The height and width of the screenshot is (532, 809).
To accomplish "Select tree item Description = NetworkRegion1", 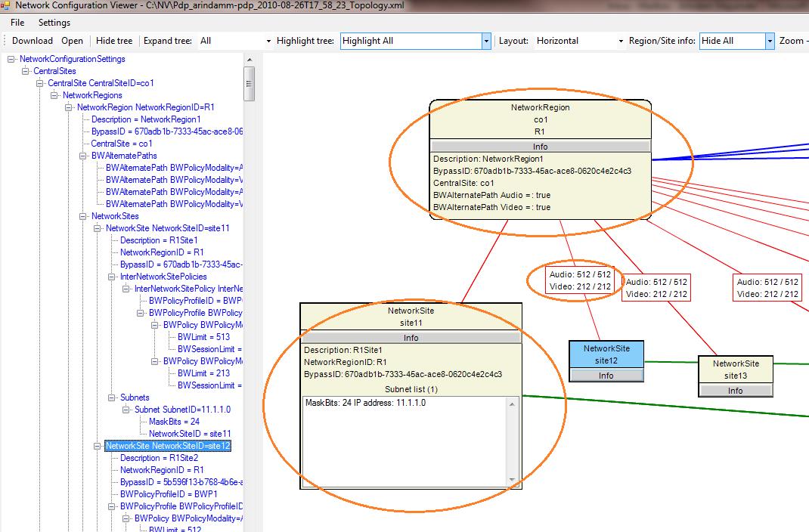I will (x=146, y=119).
